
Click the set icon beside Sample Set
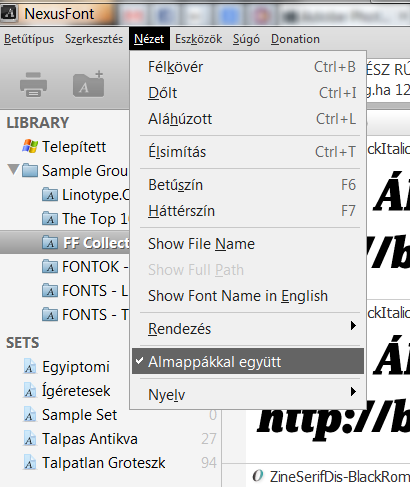click(30, 415)
